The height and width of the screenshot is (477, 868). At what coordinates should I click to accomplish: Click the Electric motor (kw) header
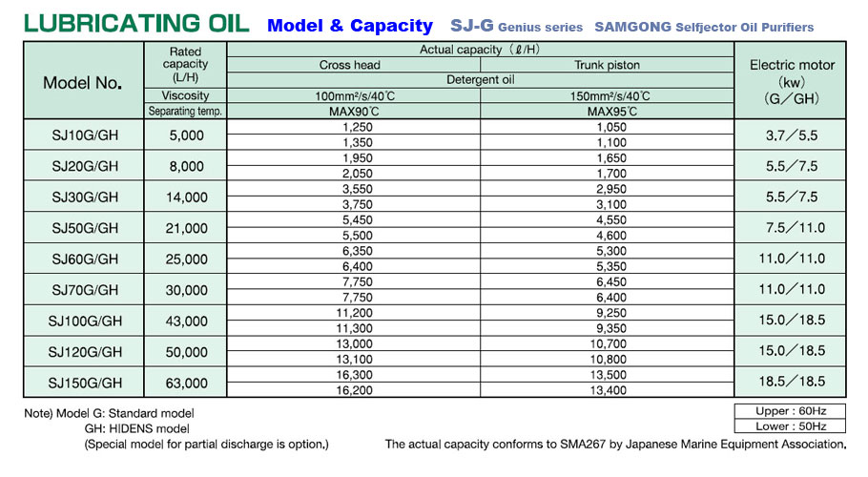click(x=792, y=81)
